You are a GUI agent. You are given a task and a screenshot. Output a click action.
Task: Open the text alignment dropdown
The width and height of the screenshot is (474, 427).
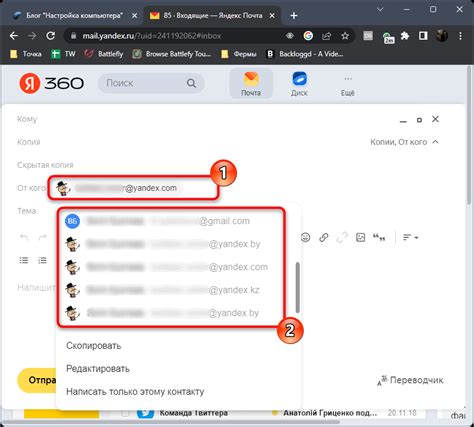[410, 237]
